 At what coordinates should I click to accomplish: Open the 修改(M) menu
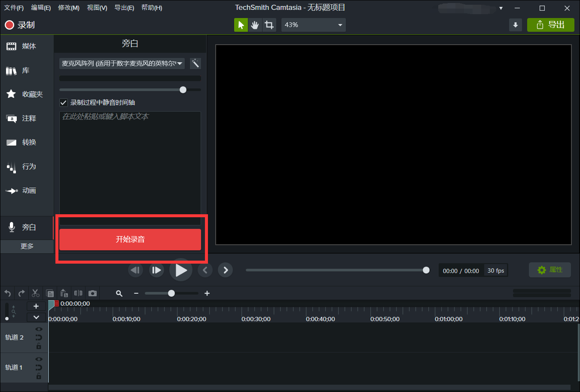[69, 8]
